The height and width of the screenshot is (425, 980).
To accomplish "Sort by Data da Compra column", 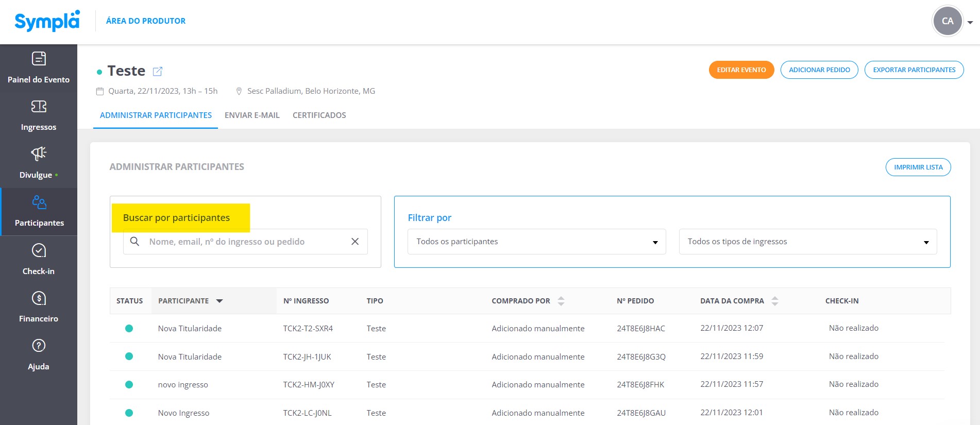I will [738, 301].
